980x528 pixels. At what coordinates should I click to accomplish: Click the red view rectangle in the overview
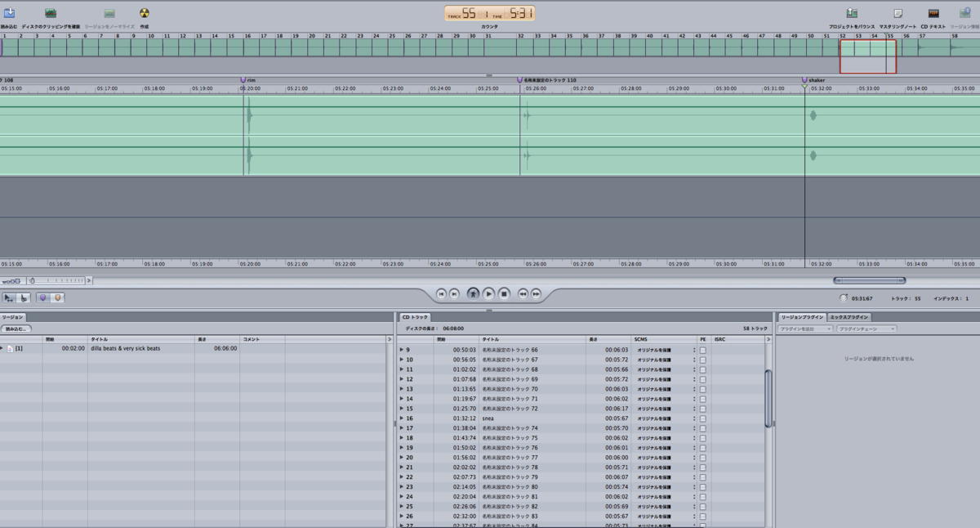[x=868, y=56]
